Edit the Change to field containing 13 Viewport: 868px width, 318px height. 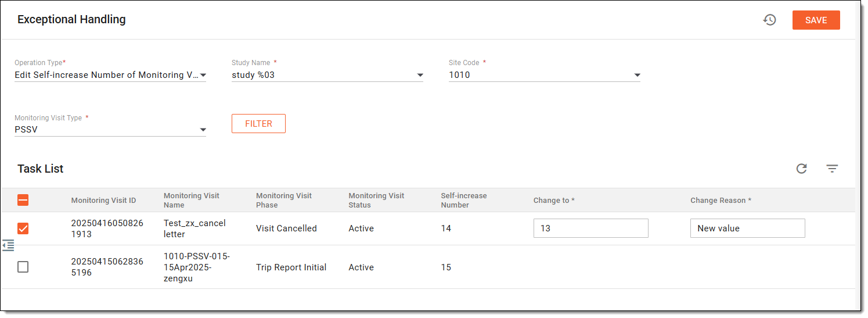coord(590,228)
